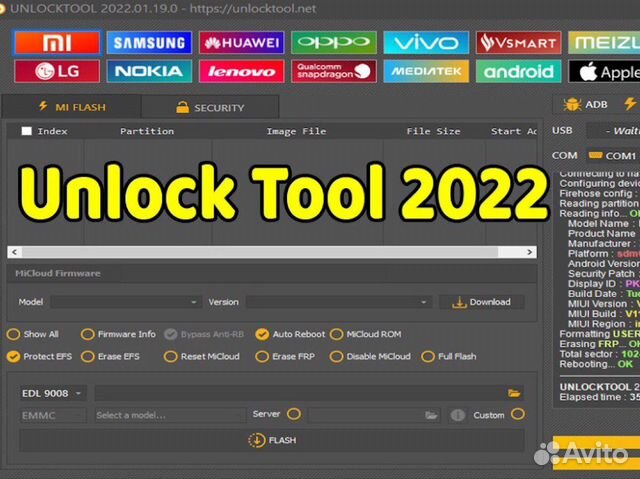Expand the EDL 9008 mode dropdown

click(x=52, y=393)
